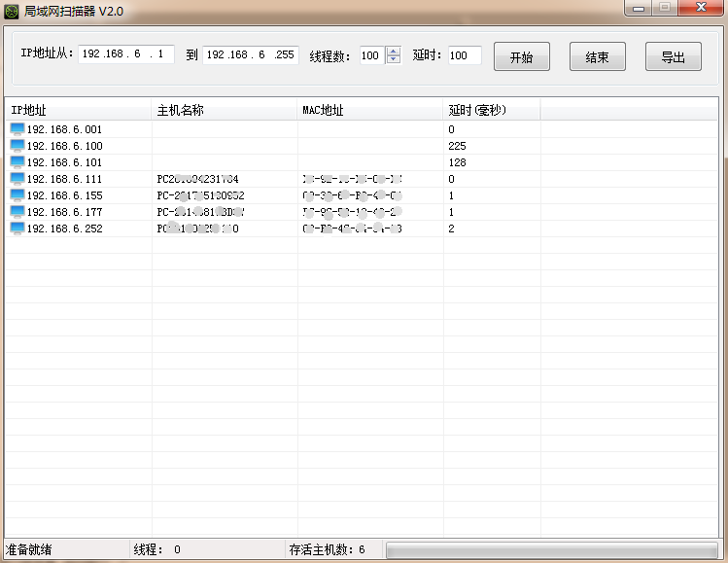This screenshot has width=728, height=563.
Task: Click the 主机名称 column header
Action: pyautogui.click(x=225, y=110)
